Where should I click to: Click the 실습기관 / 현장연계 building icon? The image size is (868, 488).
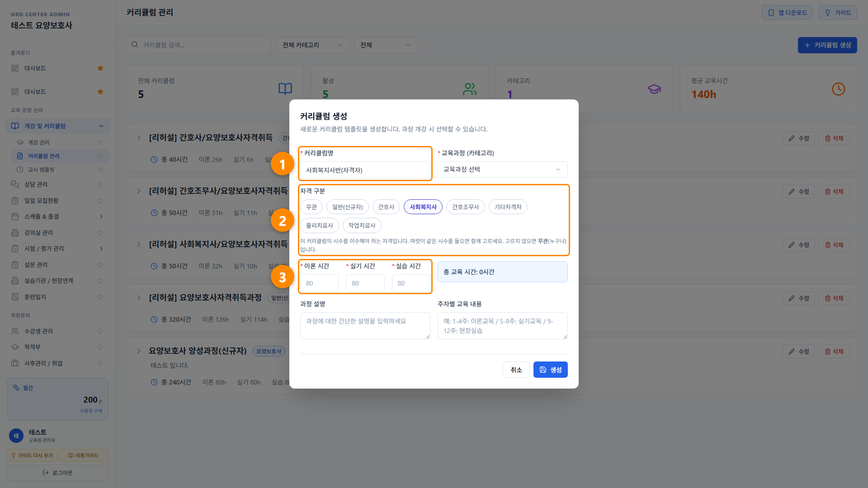(x=15, y=281)
